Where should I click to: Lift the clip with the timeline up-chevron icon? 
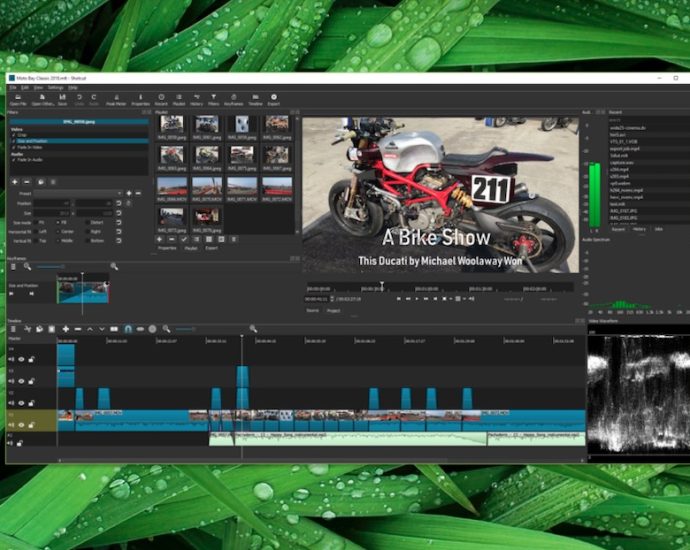click(90, 329)
